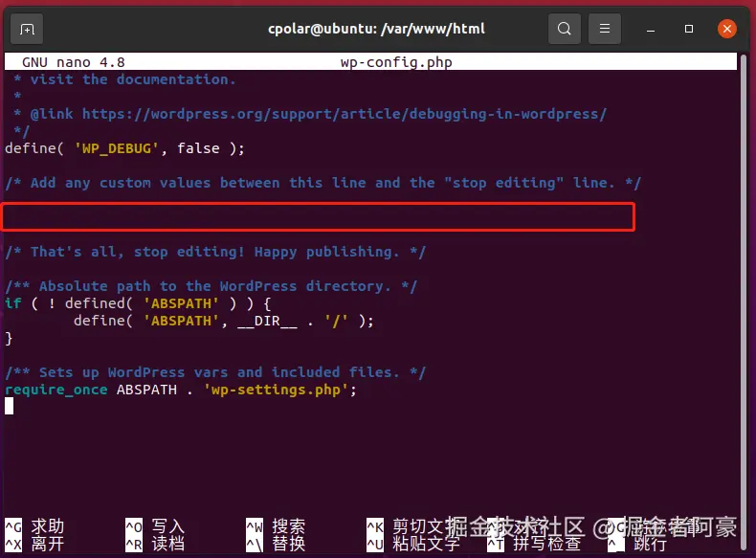Click the ^O 写入 write-out shortcut
756x558 pixels.
tap(155, 526)
